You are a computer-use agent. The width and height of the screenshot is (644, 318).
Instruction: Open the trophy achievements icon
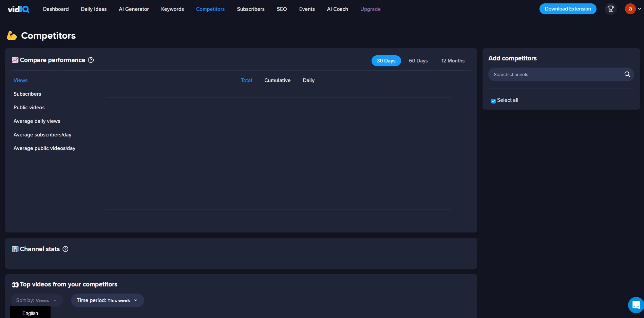coord(610,9)
